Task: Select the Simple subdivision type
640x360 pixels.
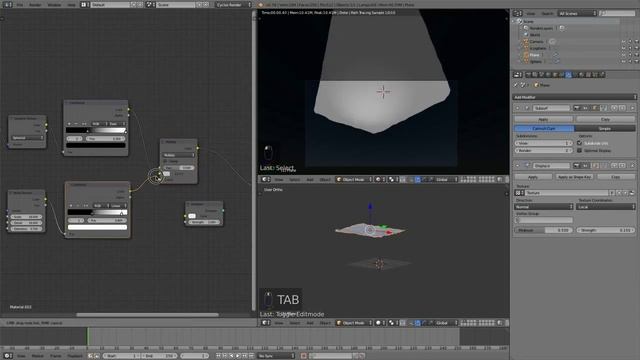Action: pos(605,129)
